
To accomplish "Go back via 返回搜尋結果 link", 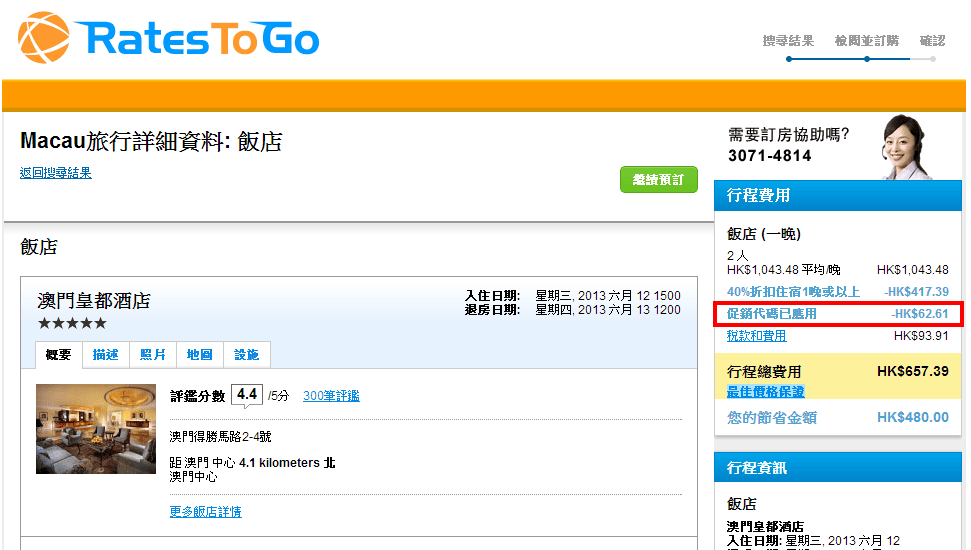I will [x=56, y=173].
